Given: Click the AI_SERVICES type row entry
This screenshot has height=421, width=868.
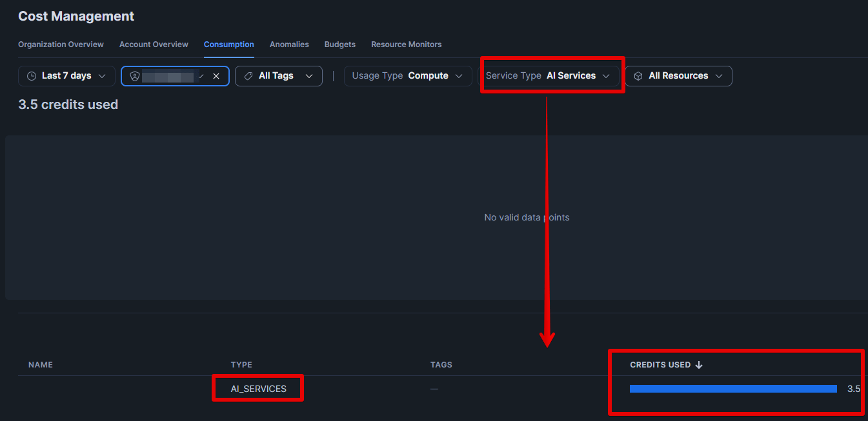Looking at the screenshot, I should pos(258,389).
